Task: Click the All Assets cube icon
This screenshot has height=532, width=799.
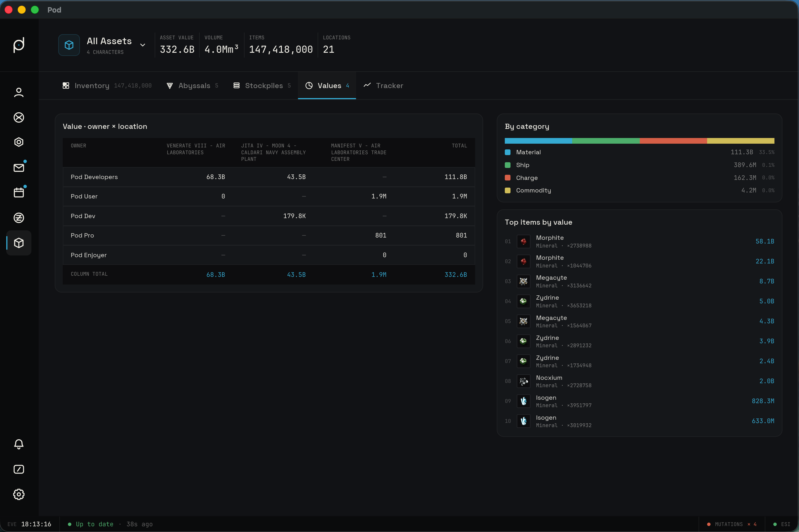Action: click(69, 45)
